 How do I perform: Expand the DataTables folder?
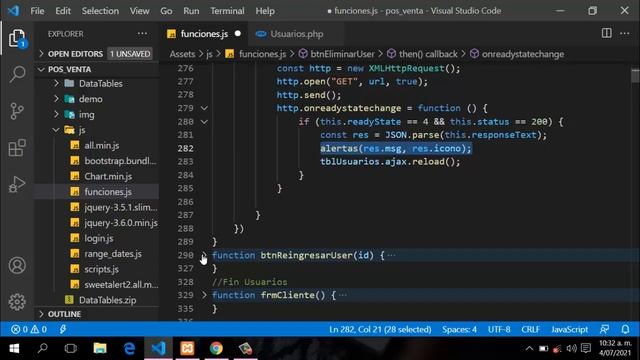click(x=56, y=83)
